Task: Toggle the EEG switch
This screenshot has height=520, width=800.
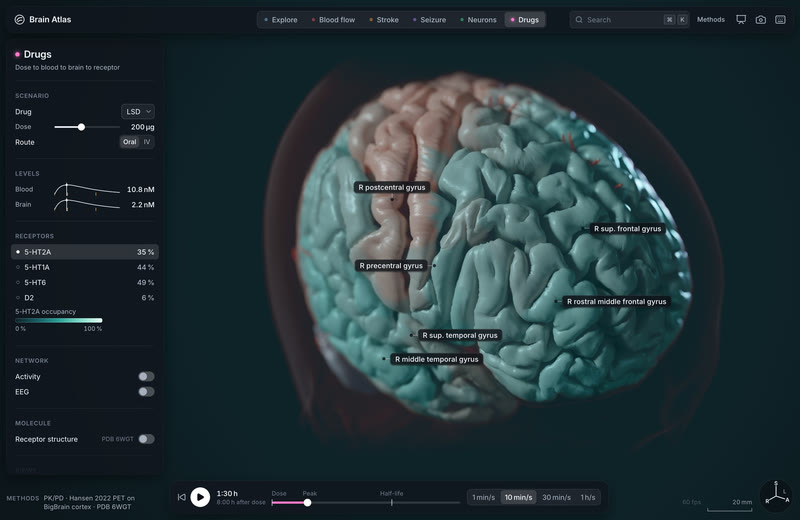Action: point(146,391)
